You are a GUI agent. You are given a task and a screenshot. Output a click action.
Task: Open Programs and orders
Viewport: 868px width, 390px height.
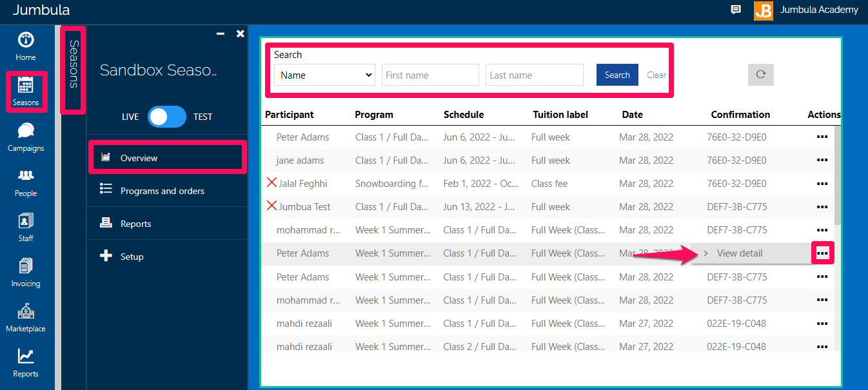coord(167,191)
